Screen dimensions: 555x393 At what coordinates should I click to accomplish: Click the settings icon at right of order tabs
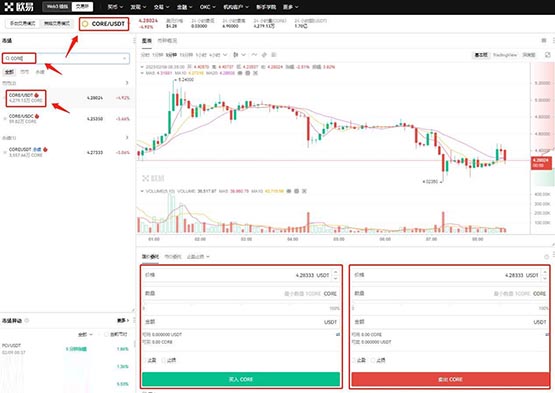(x=547, y=257)
